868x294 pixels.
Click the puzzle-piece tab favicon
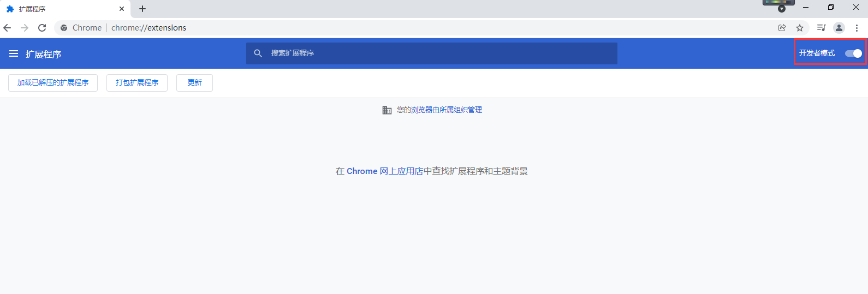click(10, 9)
